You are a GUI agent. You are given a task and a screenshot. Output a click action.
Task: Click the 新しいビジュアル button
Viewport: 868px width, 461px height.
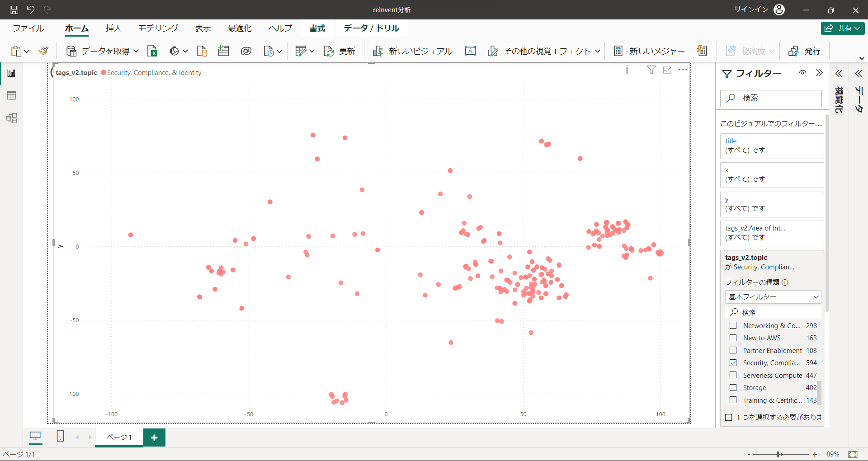click(412, 51)
